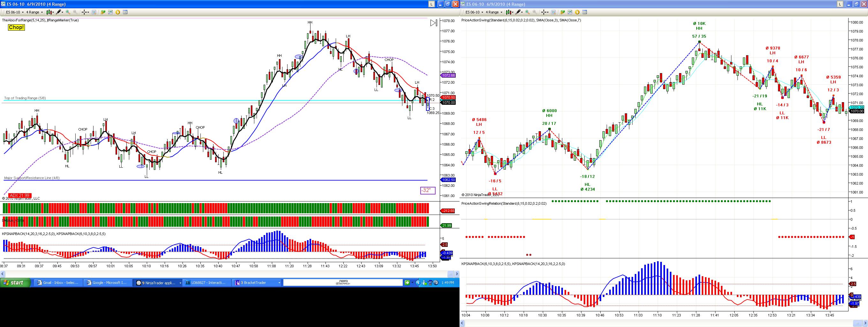Screen dimensions: 868x327
Task: Click the yellow Chop! label on left chart
Action: pyautogui.click(x=16, y=27)
